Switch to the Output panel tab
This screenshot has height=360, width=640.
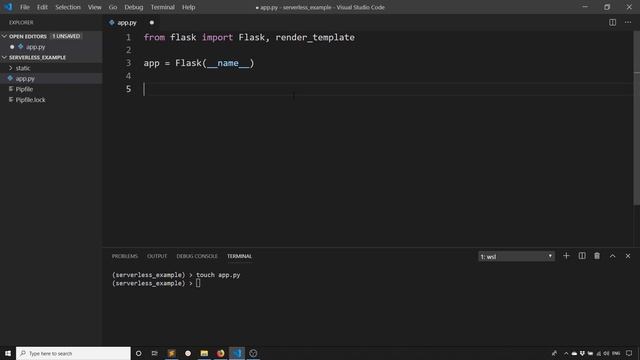tap(157, 256)
